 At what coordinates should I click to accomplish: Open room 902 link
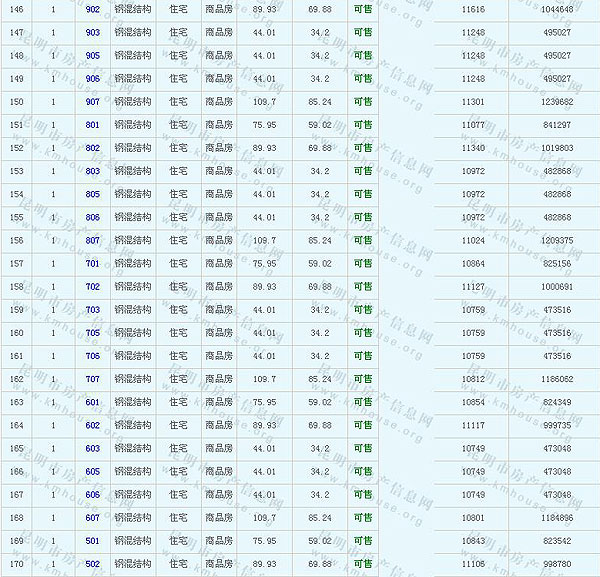pyautogui.click(x=93, y=9)
